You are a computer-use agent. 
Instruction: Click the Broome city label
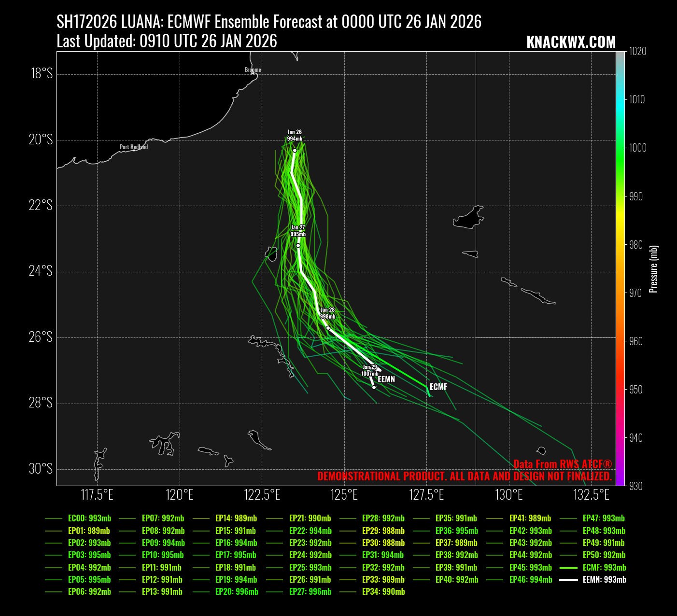(x=253, y=70)
